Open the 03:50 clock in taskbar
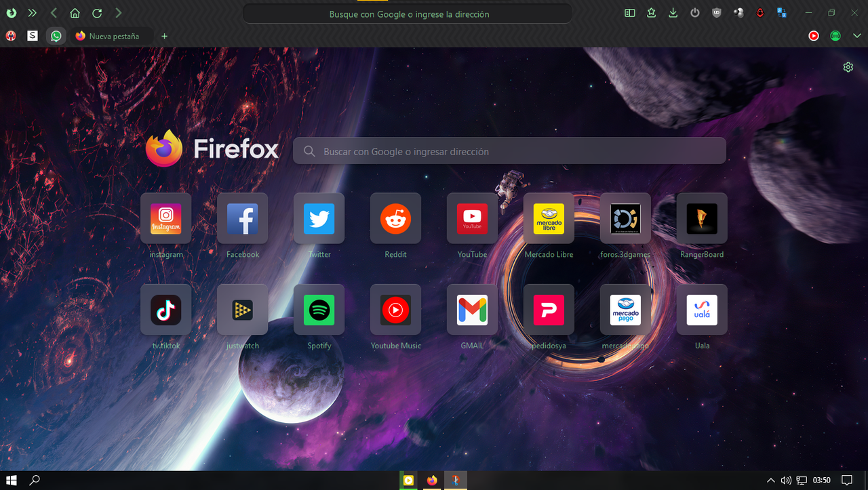 pyautogui.click(x=822, y=481)
